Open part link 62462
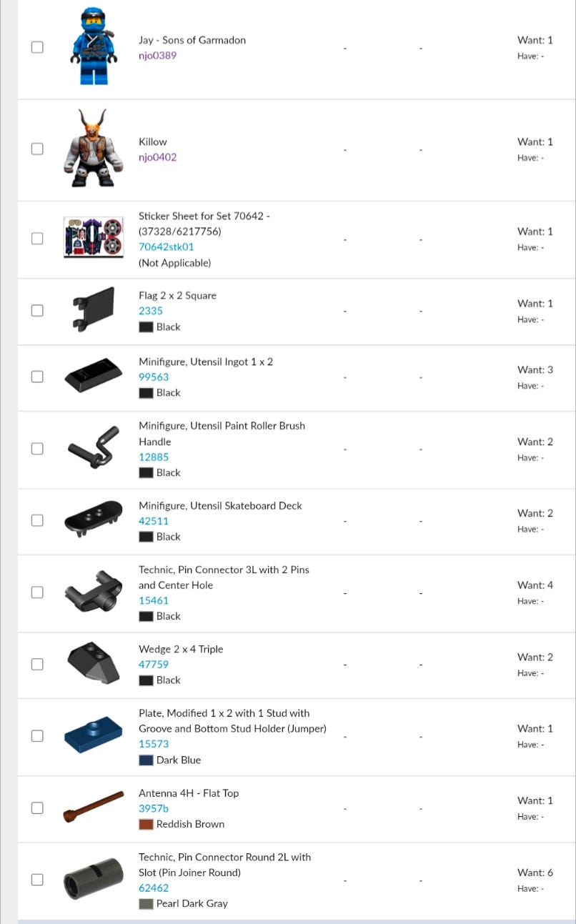This screenshot has width=576, height=924. click(154, 888)
